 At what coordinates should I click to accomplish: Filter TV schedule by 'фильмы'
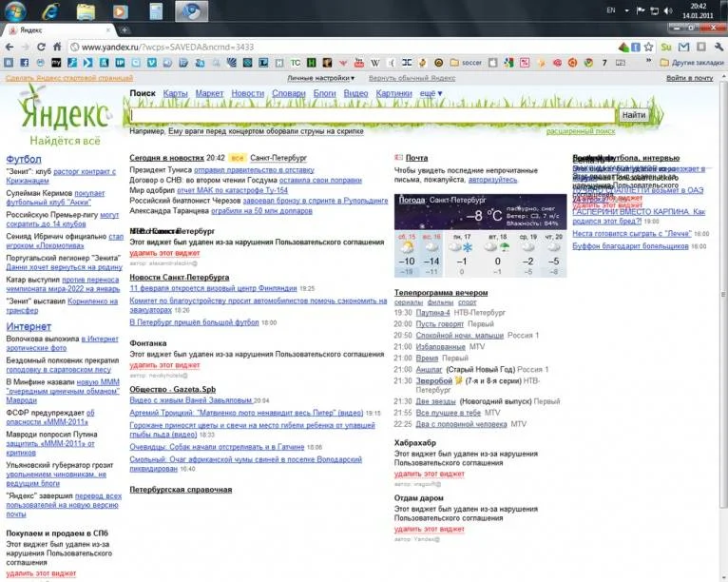tap(440, 302)
